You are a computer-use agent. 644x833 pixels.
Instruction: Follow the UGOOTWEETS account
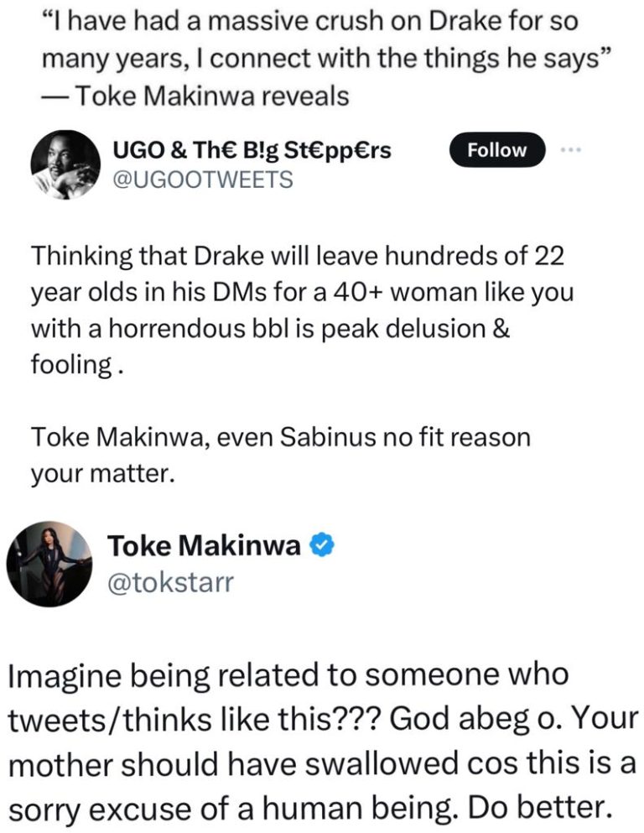(496, 150)
